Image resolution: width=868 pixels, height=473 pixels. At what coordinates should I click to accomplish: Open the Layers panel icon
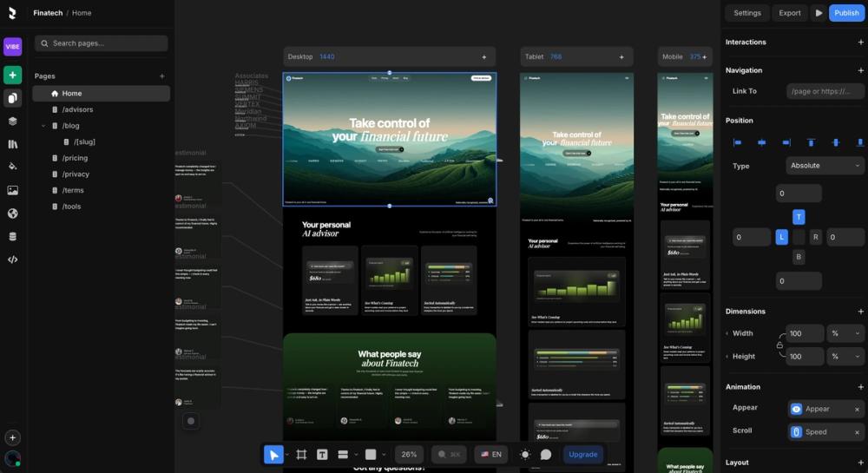(x=13, y=122)
